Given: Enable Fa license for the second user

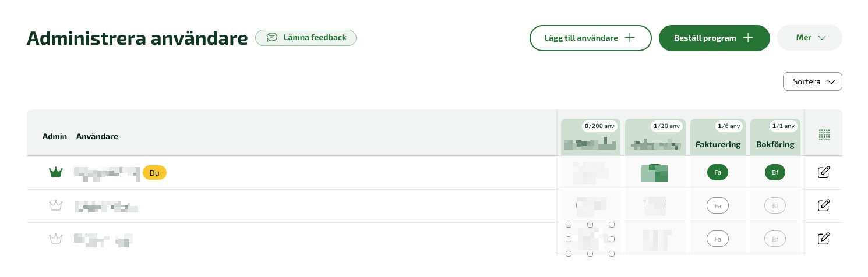Looking at the screenshot, I should (718, 205).
